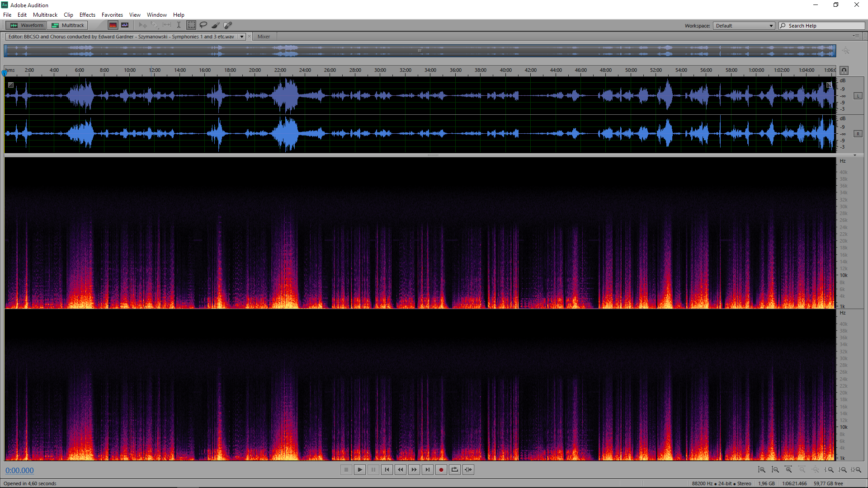This screenshot has width=868, height=488.
Task: Select the Marquee Selection tool
Action: (192, 25)
